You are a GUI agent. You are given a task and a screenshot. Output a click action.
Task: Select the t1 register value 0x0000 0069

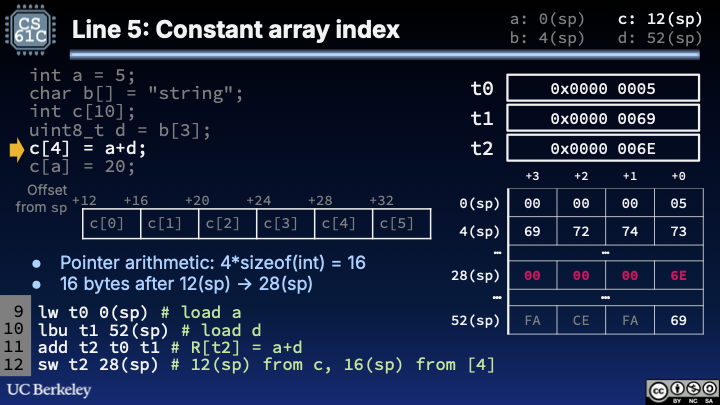click(x=602, y=119)
